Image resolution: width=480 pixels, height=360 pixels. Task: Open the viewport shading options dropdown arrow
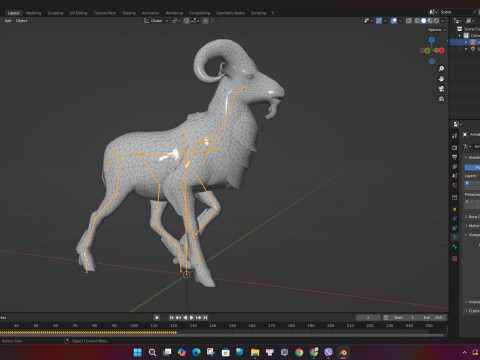click(x=443, y=21)
